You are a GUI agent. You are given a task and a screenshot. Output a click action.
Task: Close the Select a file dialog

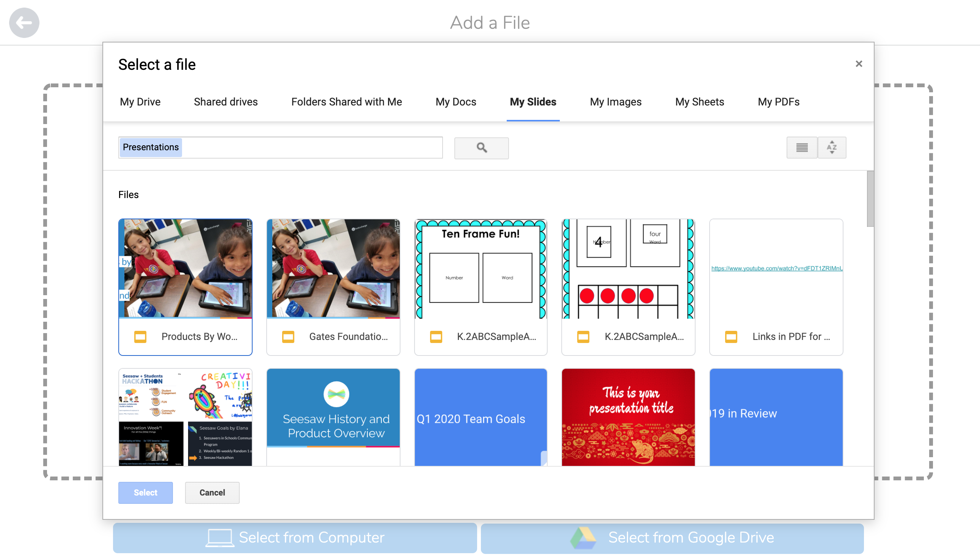tap(859, 64)
